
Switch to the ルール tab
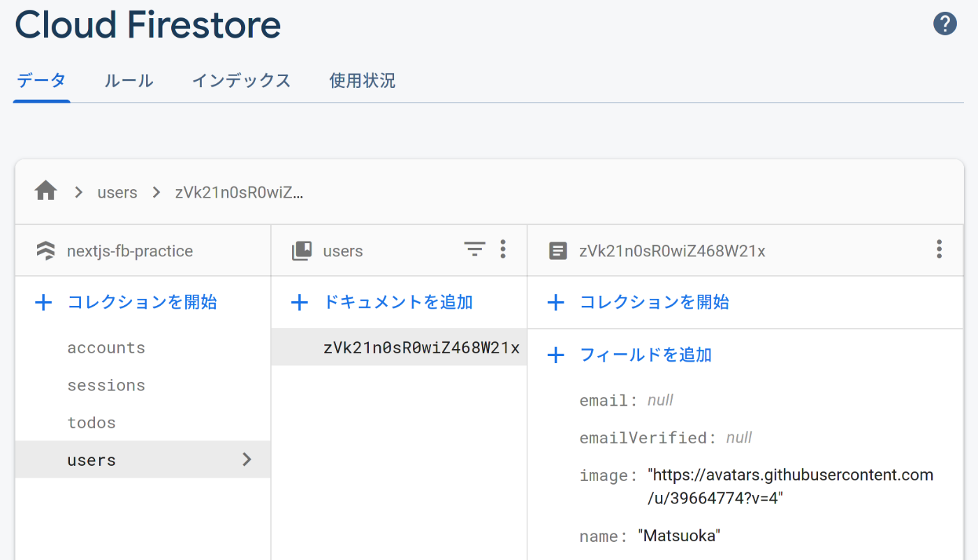129,80
